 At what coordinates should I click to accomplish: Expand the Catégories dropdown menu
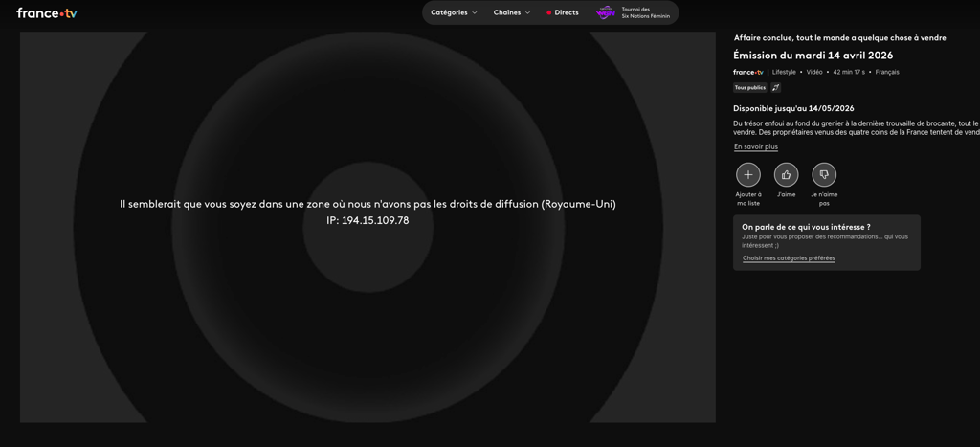coord(454,12)
